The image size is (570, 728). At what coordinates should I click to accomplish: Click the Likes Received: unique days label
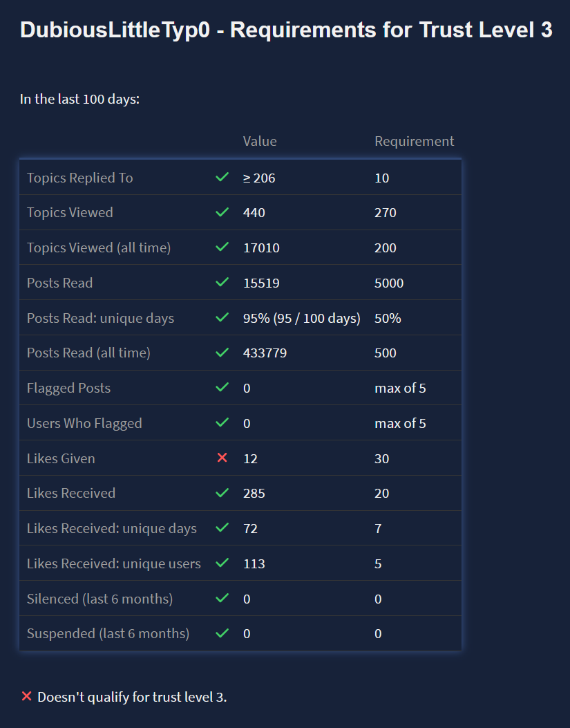coord(111,528)
